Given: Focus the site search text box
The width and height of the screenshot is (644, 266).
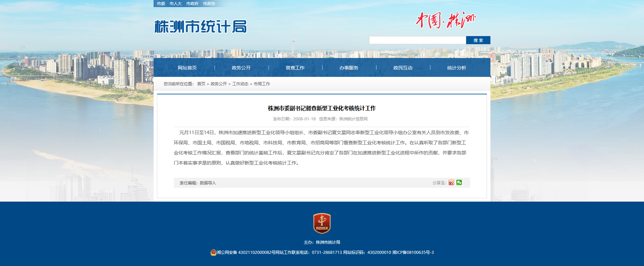Looking at the screenshot, I should pyautogui.click(x=417, y=40).
